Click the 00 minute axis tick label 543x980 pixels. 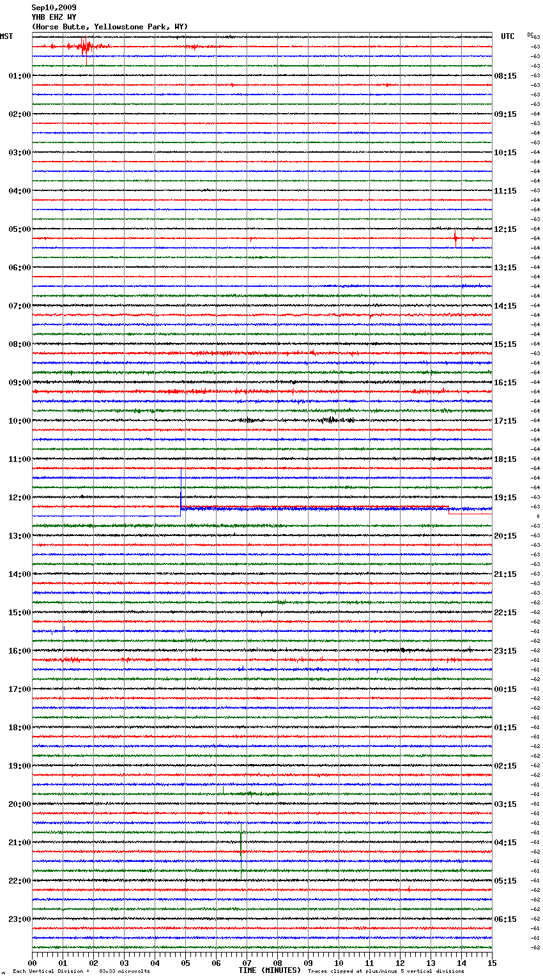(32, 963)
